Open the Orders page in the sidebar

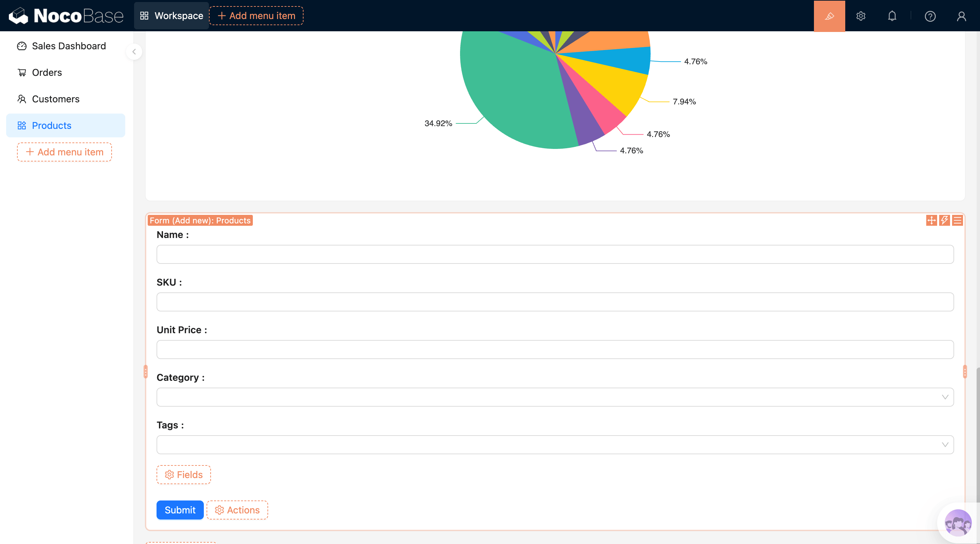(x=47, y=73)
